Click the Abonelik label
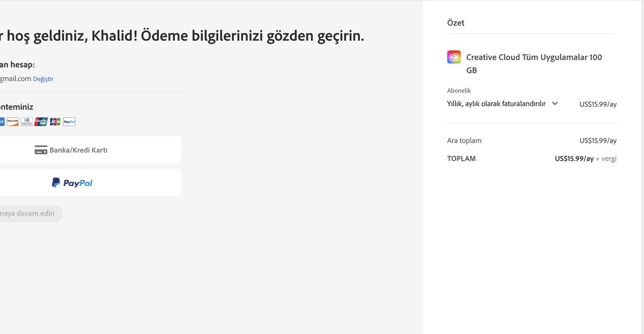Screen dimensions: 644x334 [459, 91]
